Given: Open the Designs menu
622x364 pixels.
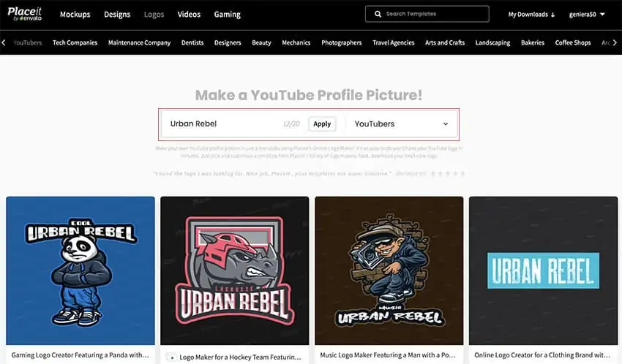Looking at the screenshot, I should pyautogui.click(x=117, y=15).
